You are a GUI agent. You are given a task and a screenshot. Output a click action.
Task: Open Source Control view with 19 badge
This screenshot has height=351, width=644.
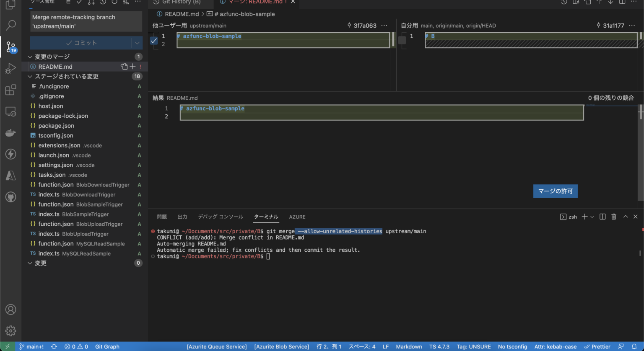pos(10,46)
